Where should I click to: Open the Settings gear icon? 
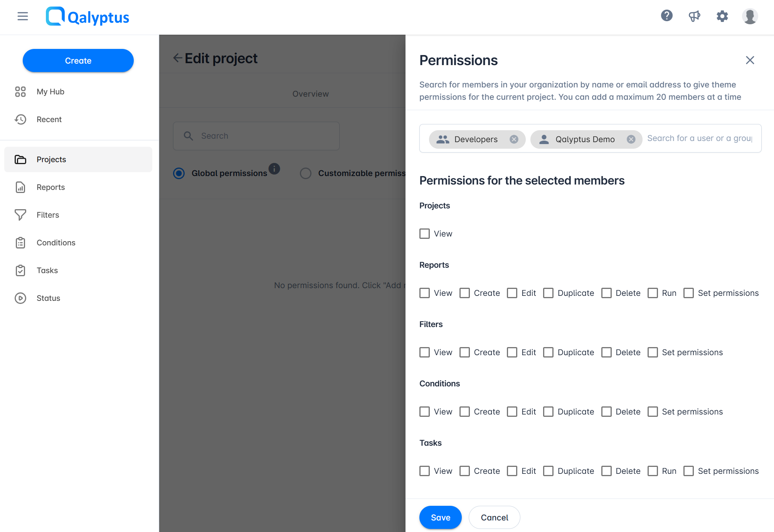[722, 16]
